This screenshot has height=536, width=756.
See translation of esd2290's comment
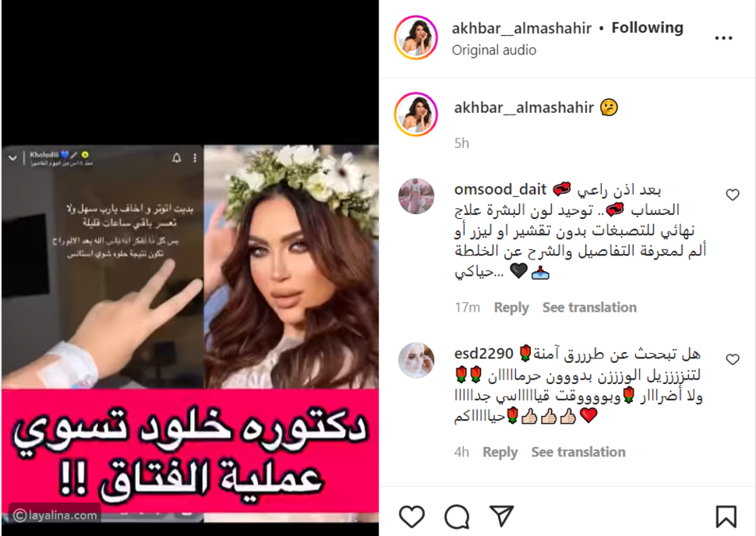(578, 452)
